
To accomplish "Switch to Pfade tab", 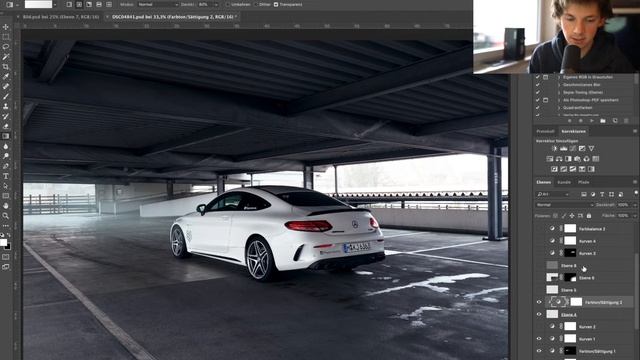I will 583,182.
